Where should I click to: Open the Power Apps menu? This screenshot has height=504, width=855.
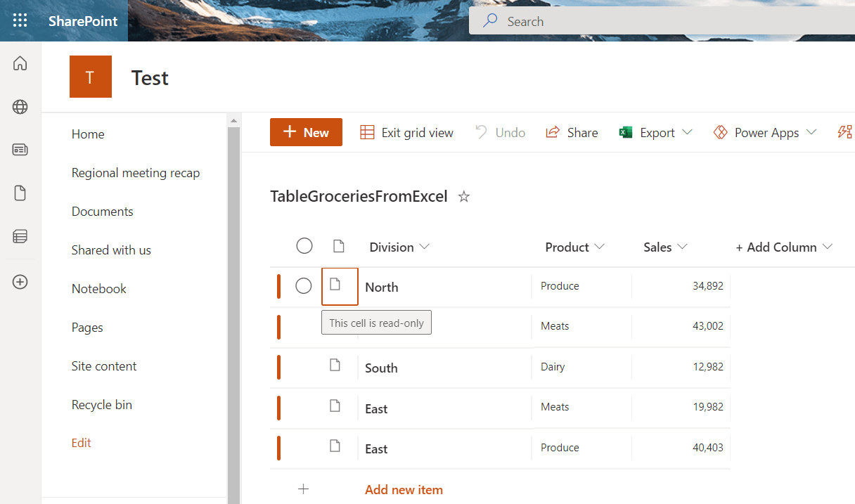(x=764, y=132)
